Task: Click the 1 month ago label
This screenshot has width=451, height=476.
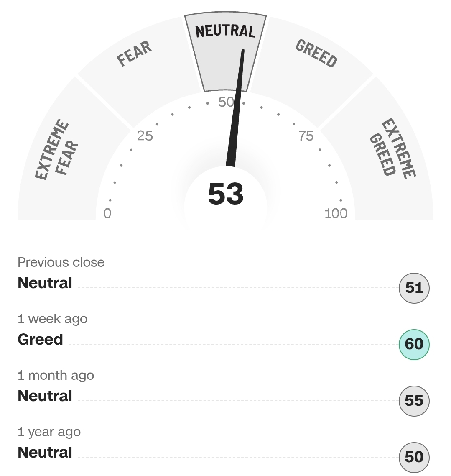Action: tap(56, 376)
